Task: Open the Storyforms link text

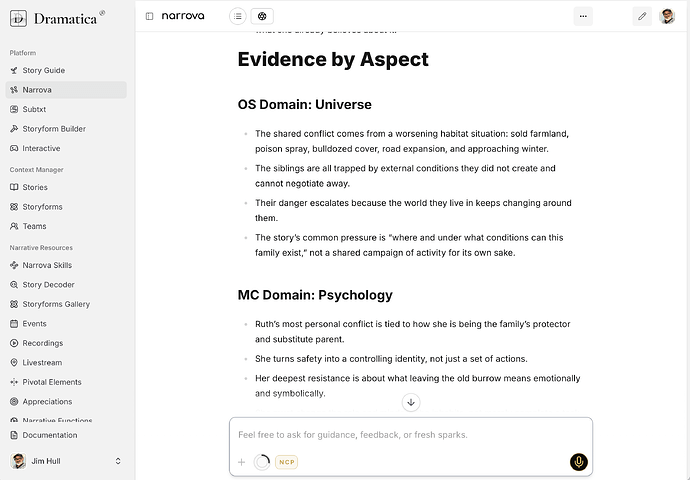Action: pyautogui.click(x=42, y=207)
